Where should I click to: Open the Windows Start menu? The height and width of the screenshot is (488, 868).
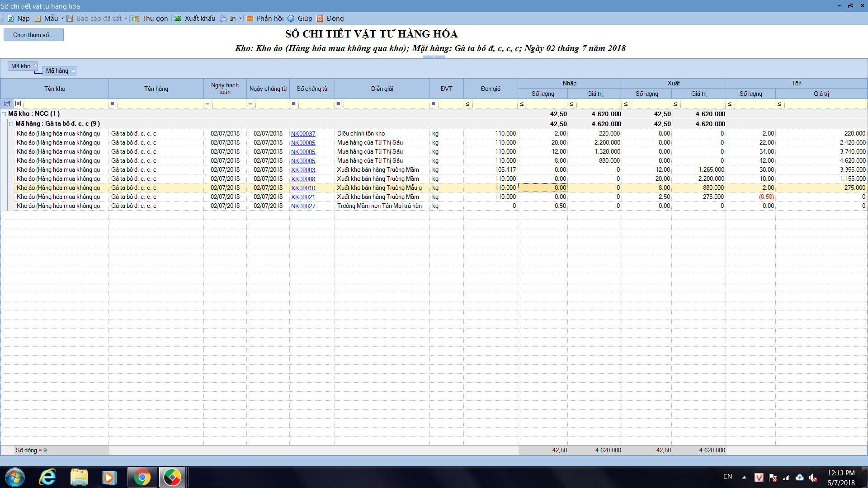coord(15,477)
